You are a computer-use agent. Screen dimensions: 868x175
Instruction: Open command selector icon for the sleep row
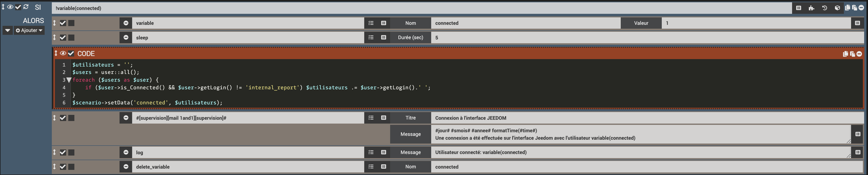[383, 37]
